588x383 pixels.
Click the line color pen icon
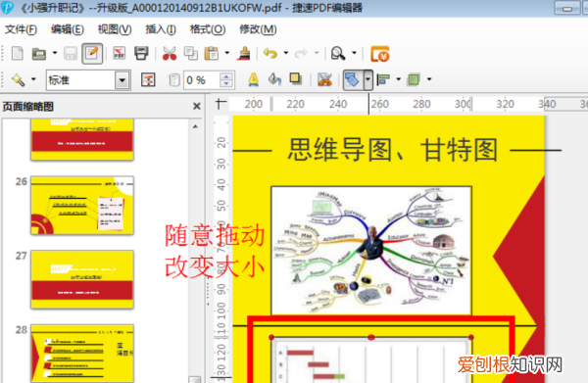[254, 79]
